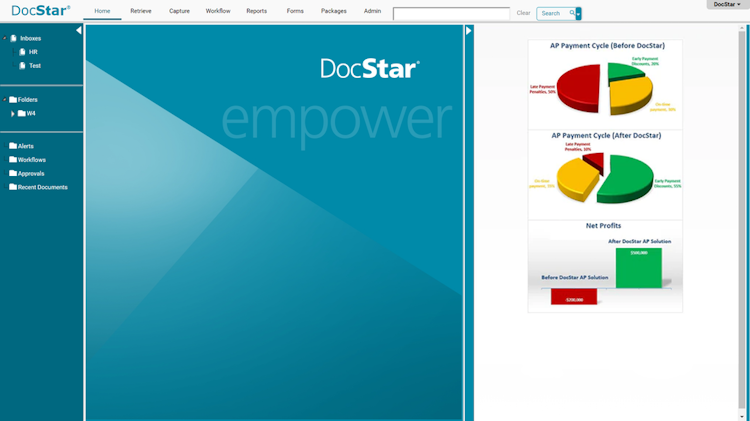Click the Test inbox document icon
Viewport: 750px width, 421px height.
click(x=22, y=66)
